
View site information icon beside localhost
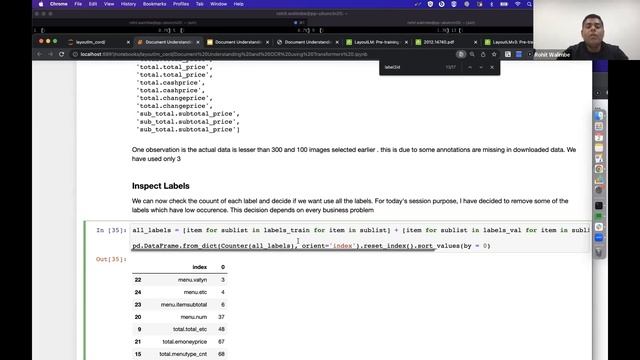(75, 54)
